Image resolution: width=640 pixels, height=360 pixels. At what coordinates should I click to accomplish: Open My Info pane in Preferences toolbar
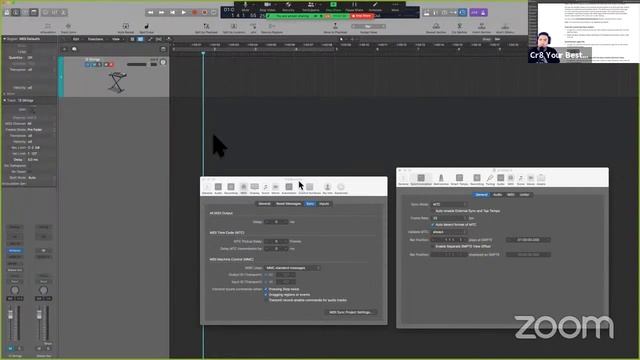coord(327,188)
